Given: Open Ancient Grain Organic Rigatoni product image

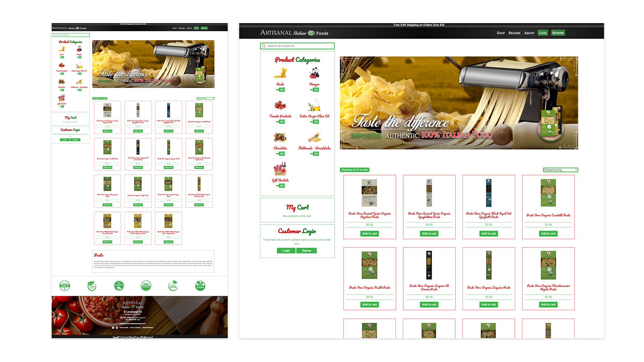Looking at the screenshot, I should [370, 193].
